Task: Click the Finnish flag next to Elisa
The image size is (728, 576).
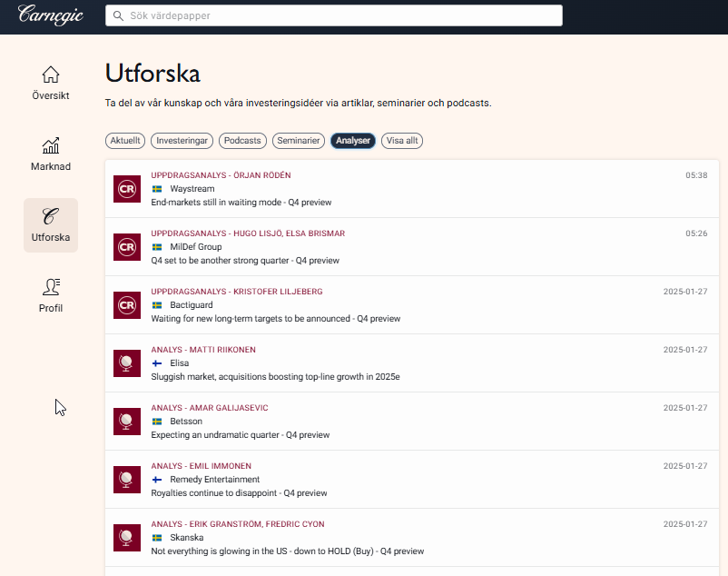Action: coord(157,363)
